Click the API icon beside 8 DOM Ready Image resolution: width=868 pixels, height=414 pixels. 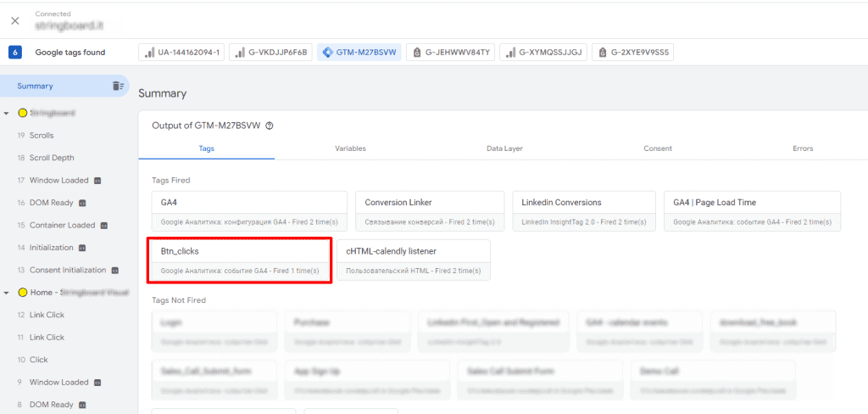click(x=82, y=405)
